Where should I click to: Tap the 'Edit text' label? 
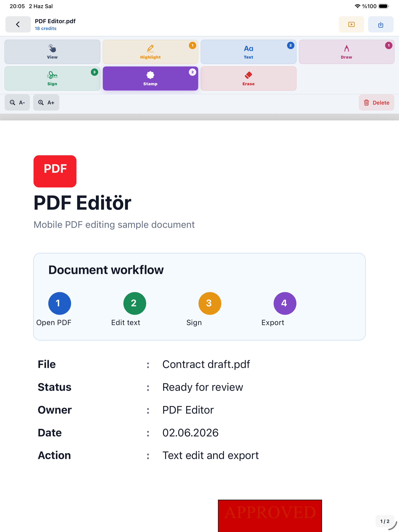(125, 322)
